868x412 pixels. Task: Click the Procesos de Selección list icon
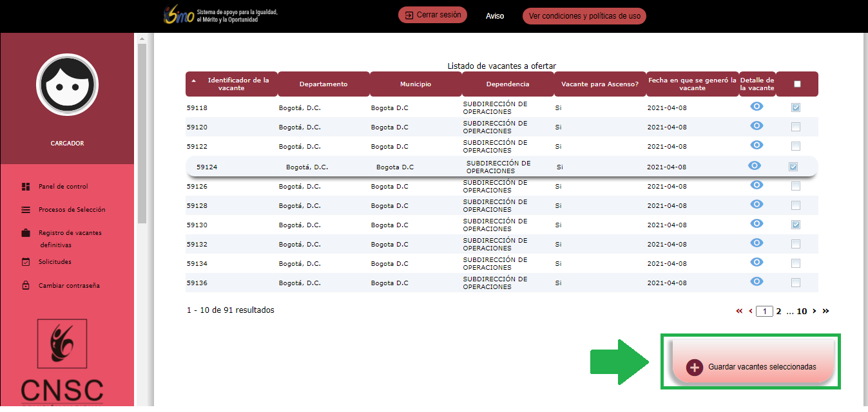26,210
